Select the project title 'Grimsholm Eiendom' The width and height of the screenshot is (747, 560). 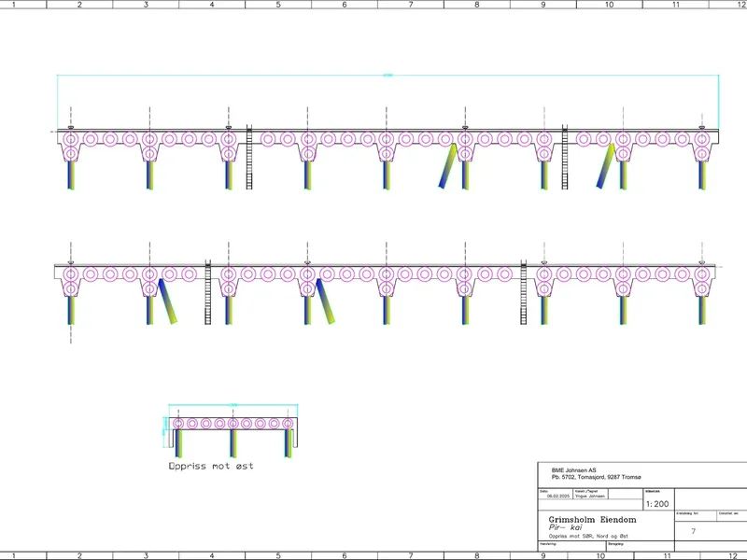click(592, 520)
